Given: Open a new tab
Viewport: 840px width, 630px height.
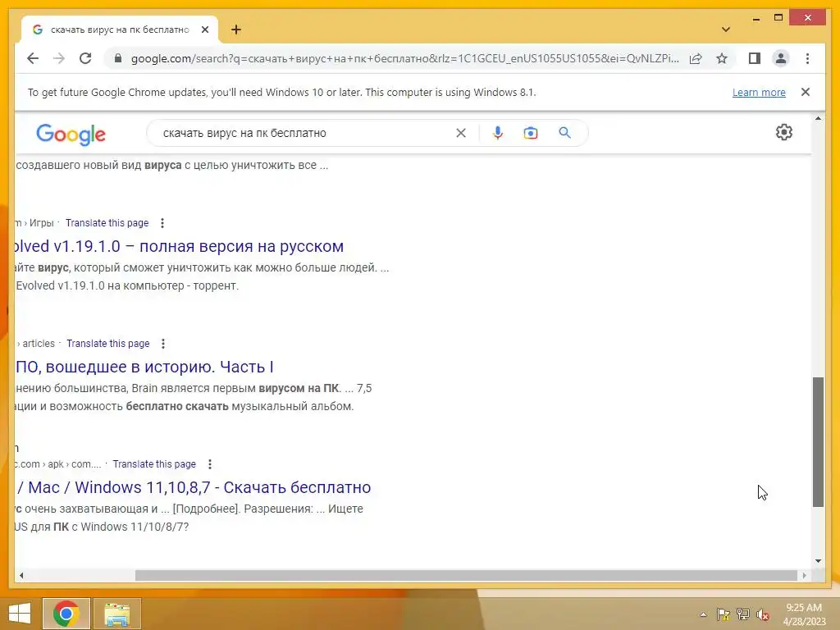Looking at the screenshot, I should pos(236,30).
